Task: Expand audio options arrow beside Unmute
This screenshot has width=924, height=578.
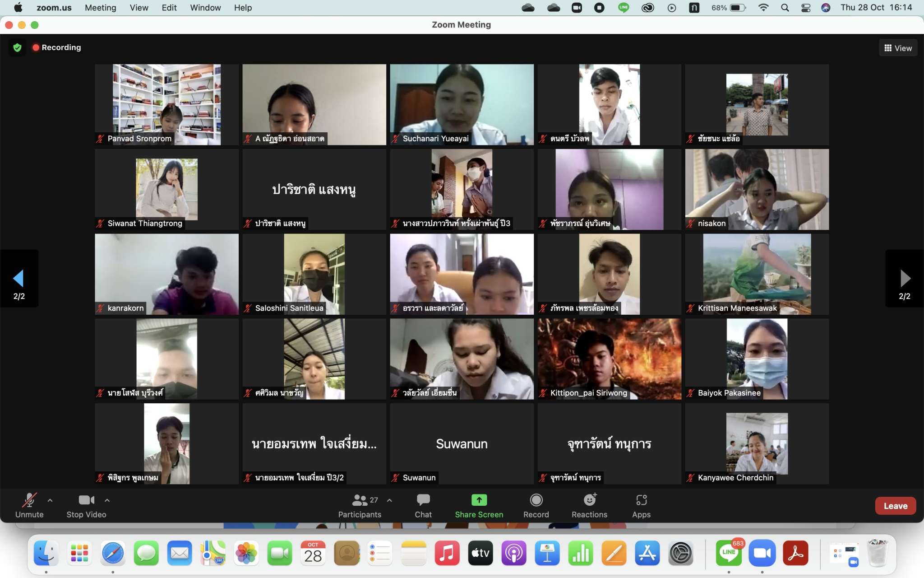Action: tap(50, 500)
